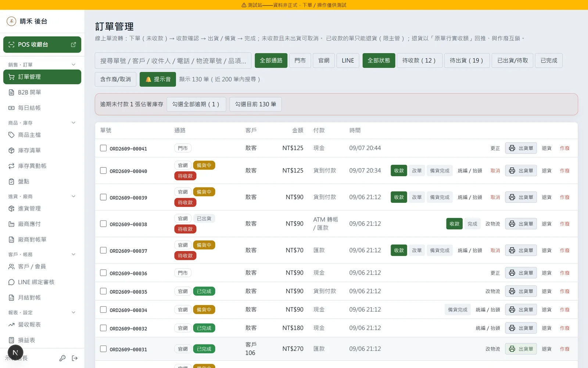Collapse the 報表 · 設定 sidebar section
Viewport: 588px width, 368px height.
tap(73, 312)
